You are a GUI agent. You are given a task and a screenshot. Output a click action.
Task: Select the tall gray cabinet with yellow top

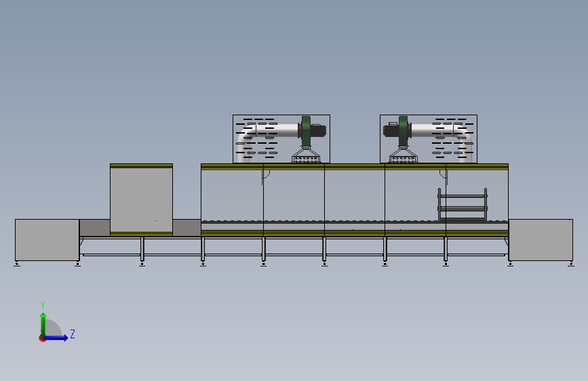(141, 199)
